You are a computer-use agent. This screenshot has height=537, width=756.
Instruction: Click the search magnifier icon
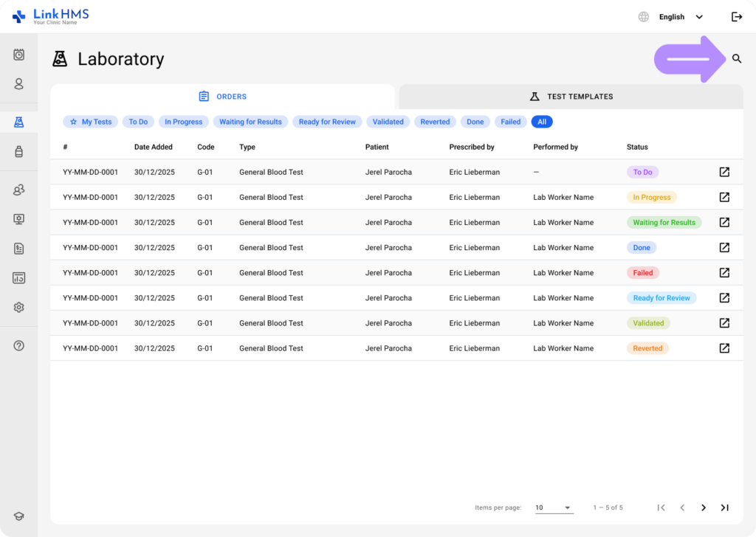pyautogui.click(x=736, y=59)
